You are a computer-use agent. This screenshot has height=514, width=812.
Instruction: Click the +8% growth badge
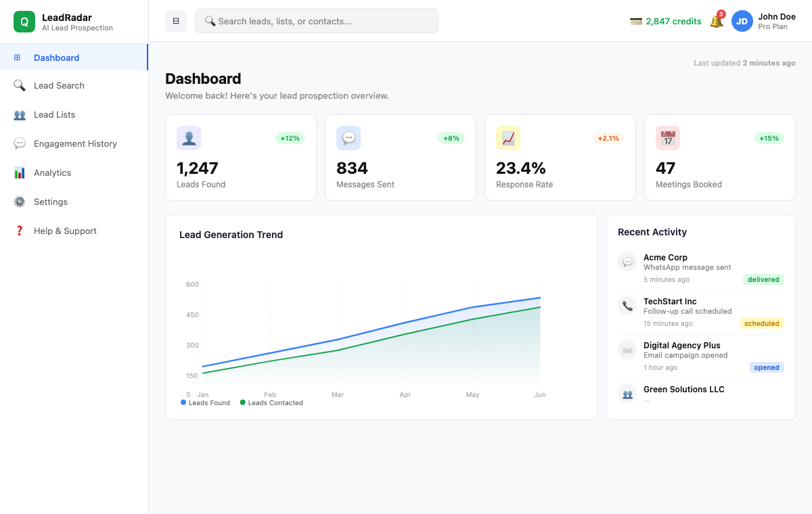click(x=451, y=138)
